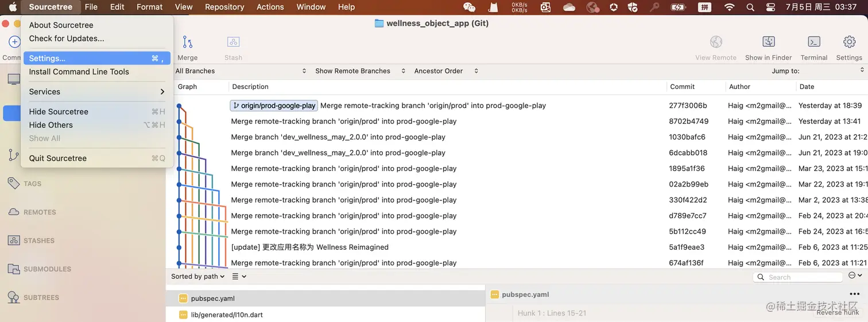This screenshot has width=868, height=322.
Task: Open the Actions menu
Action: [x=270, y=7]
